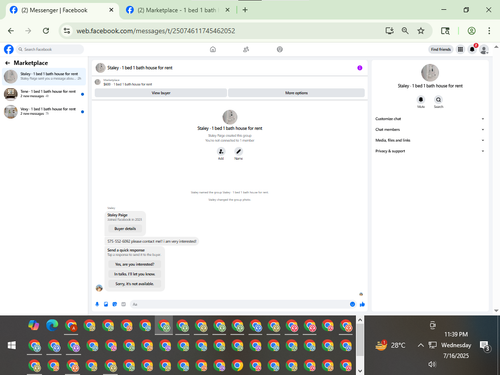Open the emoji picker in message box
Viewport: 500px width, 375px height.
click(352, 304)
